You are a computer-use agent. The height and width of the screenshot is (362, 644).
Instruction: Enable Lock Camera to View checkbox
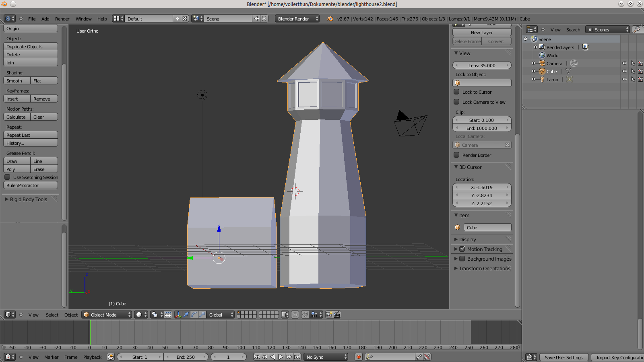[x=456, y=102]
